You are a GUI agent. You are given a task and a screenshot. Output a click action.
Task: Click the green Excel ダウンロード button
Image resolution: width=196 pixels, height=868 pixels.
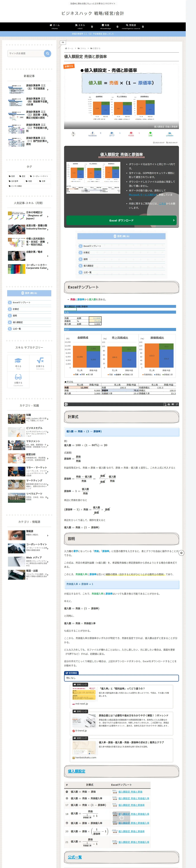pyautogui.click(x=121, y=220)
